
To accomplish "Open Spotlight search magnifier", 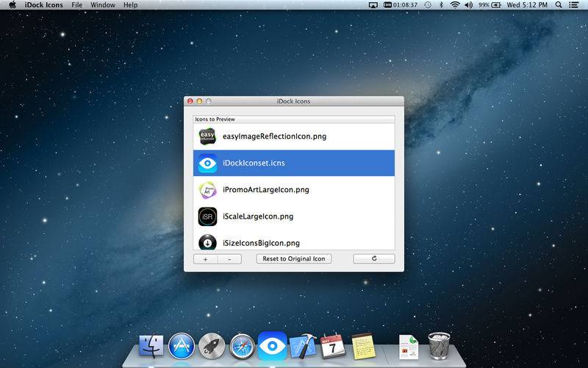I will 559,5.
